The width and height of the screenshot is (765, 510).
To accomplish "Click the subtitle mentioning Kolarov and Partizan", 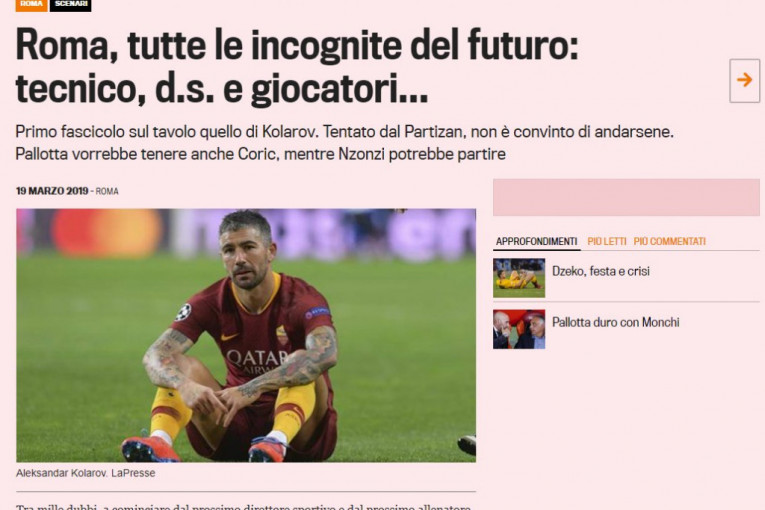I will (x=344, y=143).
